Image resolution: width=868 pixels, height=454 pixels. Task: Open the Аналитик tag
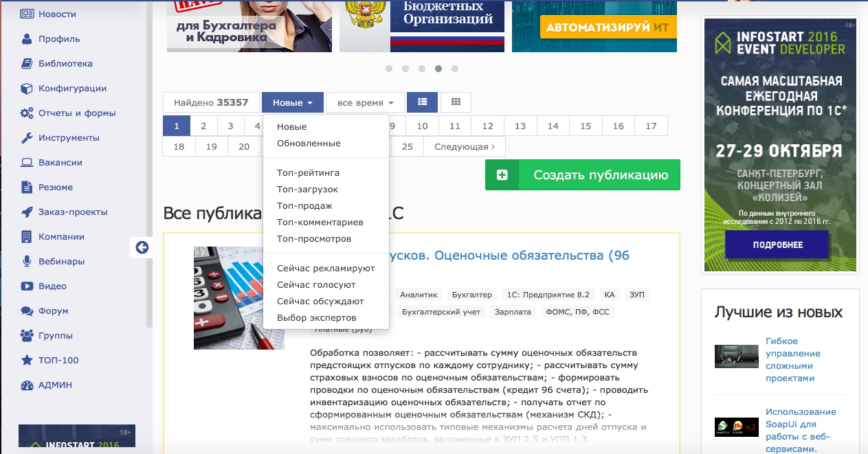coord(419,295)
